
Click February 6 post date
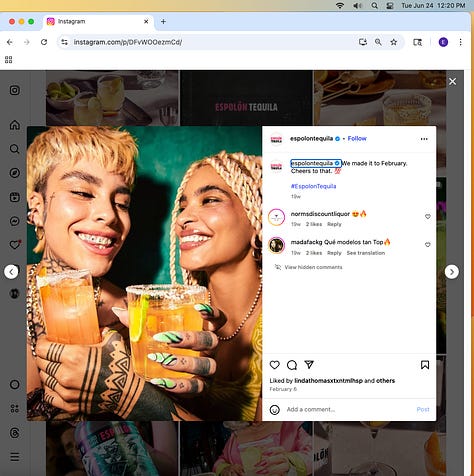(x=283, y=389)
